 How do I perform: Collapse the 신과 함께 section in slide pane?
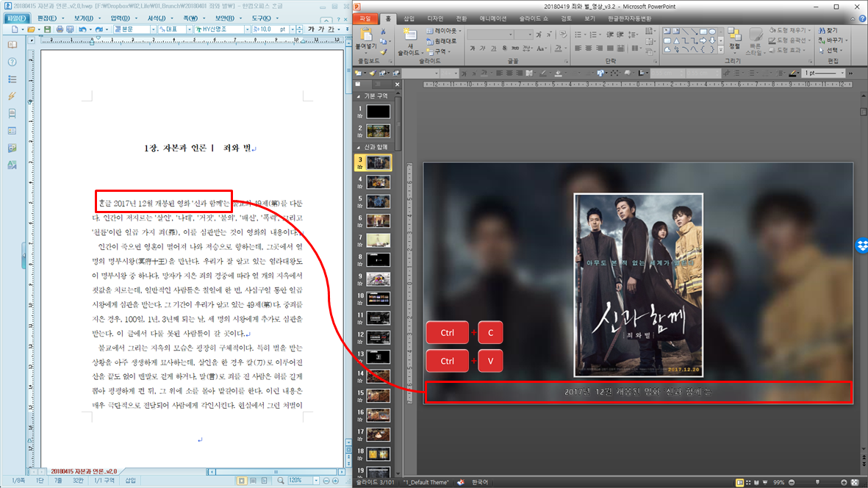tap(358, 147)
